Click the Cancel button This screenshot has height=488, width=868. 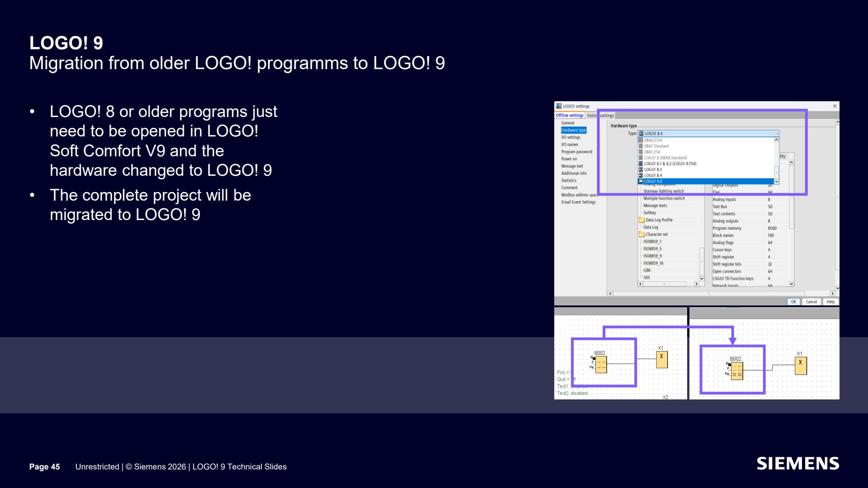click(x=811, y=302)
